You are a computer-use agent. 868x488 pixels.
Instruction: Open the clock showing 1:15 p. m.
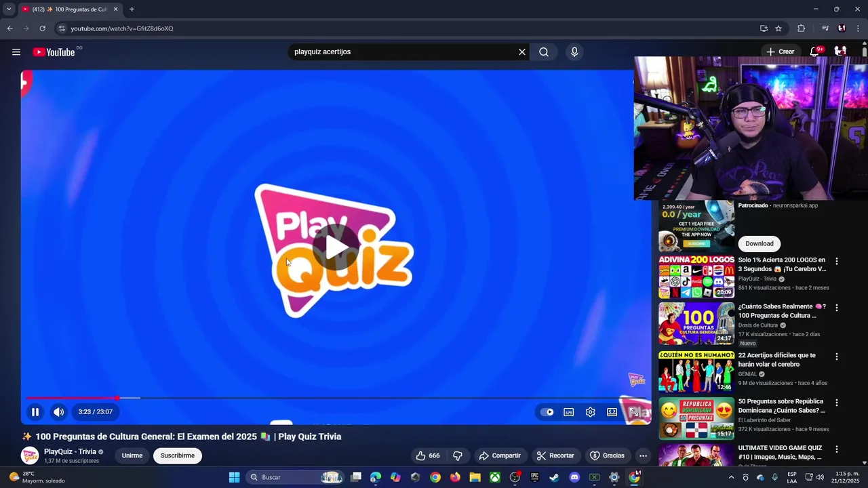tap(846, 477)
